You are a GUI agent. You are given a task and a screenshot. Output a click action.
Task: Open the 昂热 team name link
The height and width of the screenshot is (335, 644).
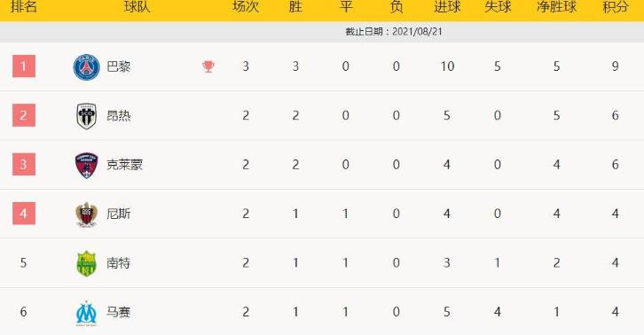(x=119, y=116)
